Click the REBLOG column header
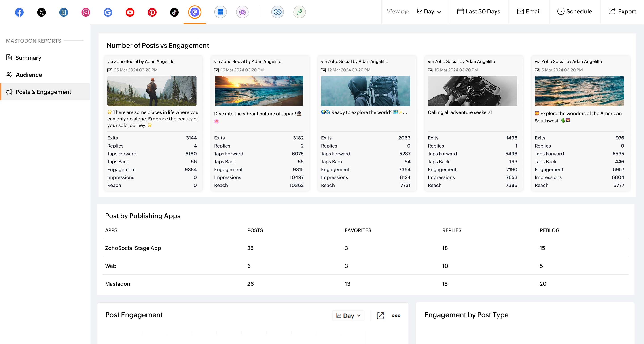The image size is (644, 344). (549, 230)
